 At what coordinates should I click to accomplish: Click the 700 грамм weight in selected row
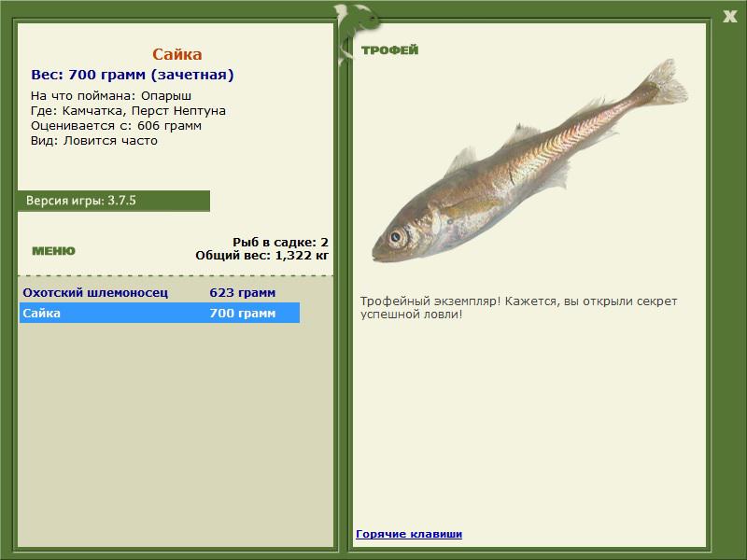tap(242, 314)
